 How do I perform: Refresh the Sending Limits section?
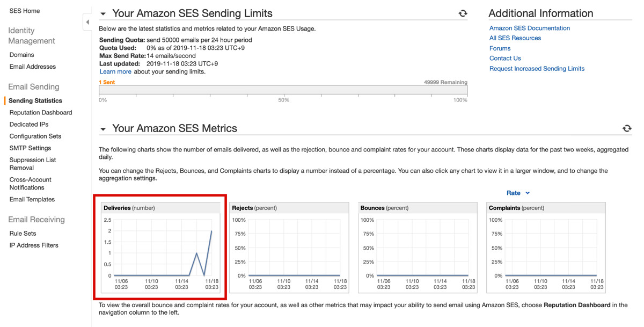click(463, 13)
